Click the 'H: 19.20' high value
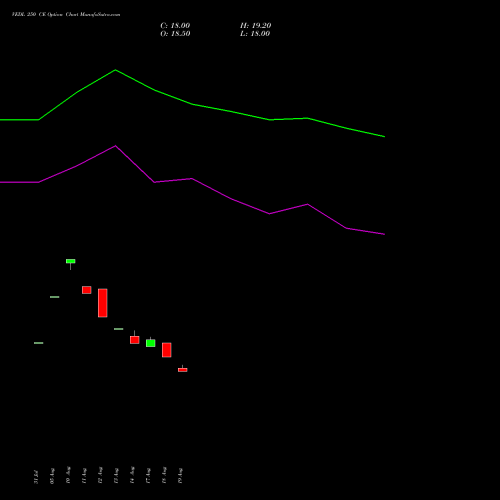This screenshot has width=500, height=500. tap(255, 26)
